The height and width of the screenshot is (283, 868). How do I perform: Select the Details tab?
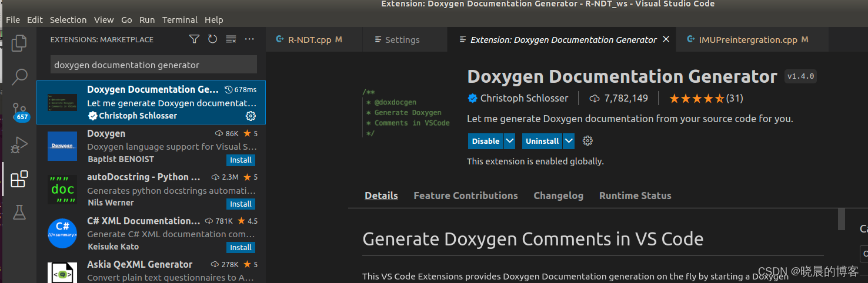381,196
